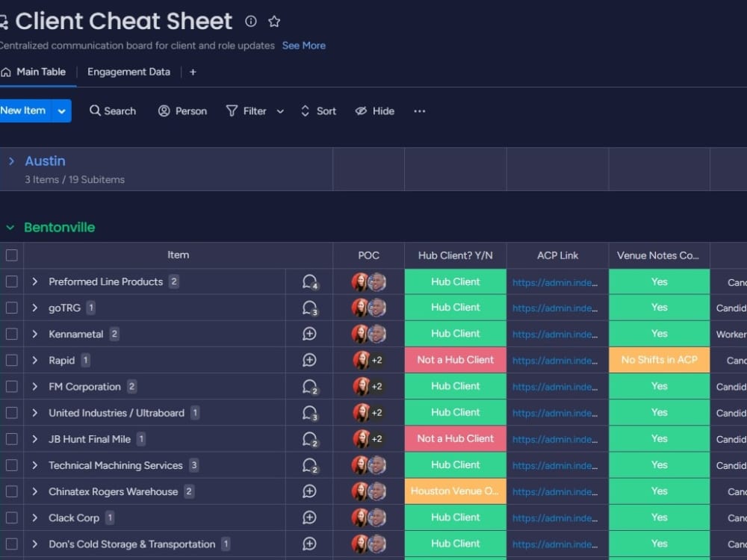
Task: Add update for Don's Cold Storage
Action: [x=310, y=544]
